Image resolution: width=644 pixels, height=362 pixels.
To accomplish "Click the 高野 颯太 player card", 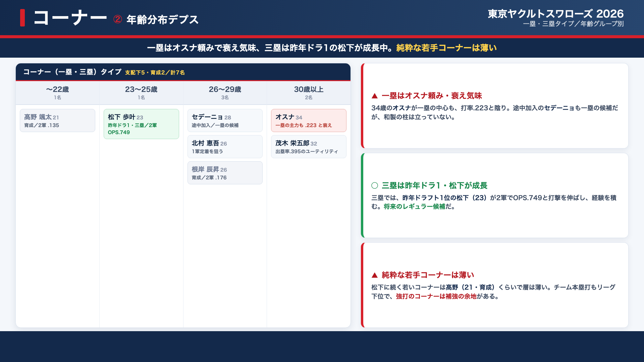I will tap(57, 121).
